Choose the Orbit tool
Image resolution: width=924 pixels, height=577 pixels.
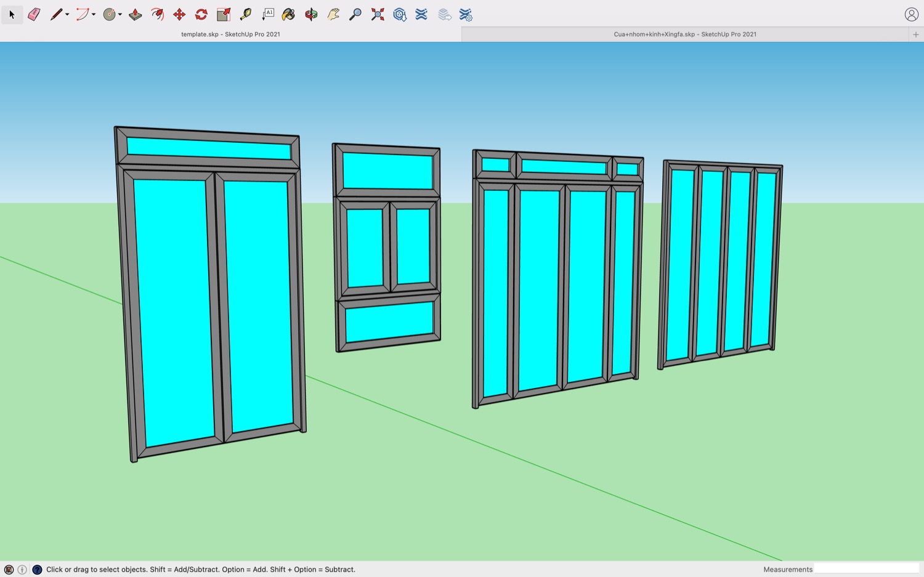click(311, 14)
